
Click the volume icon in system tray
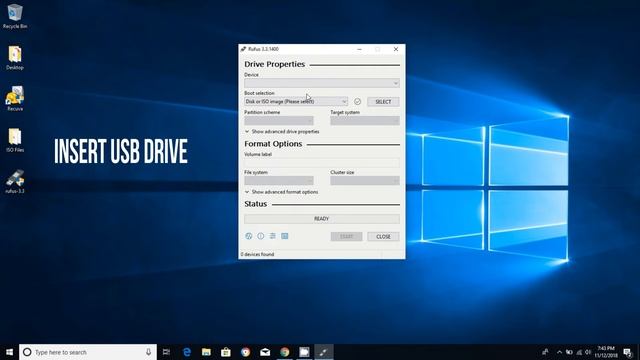588,352
